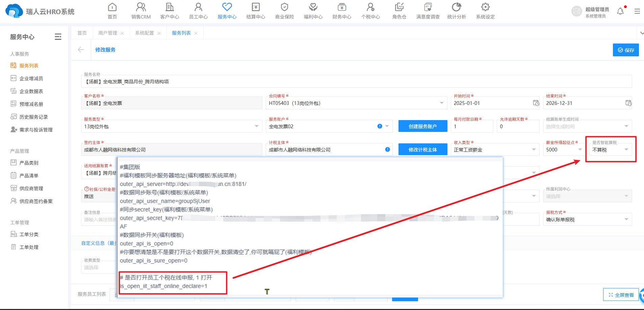Collapse the 服务中心 sidebar
The width and height of the screenshot is (644, 310).
(x=58, y=37)
